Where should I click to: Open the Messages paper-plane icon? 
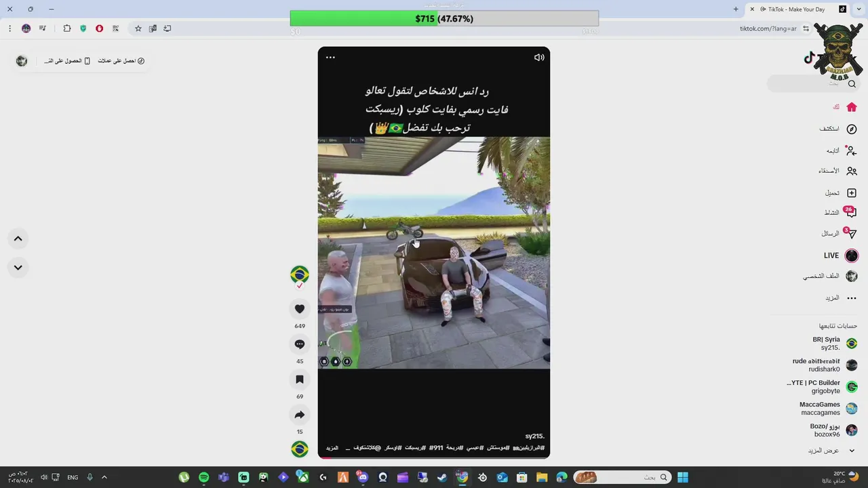852,234
